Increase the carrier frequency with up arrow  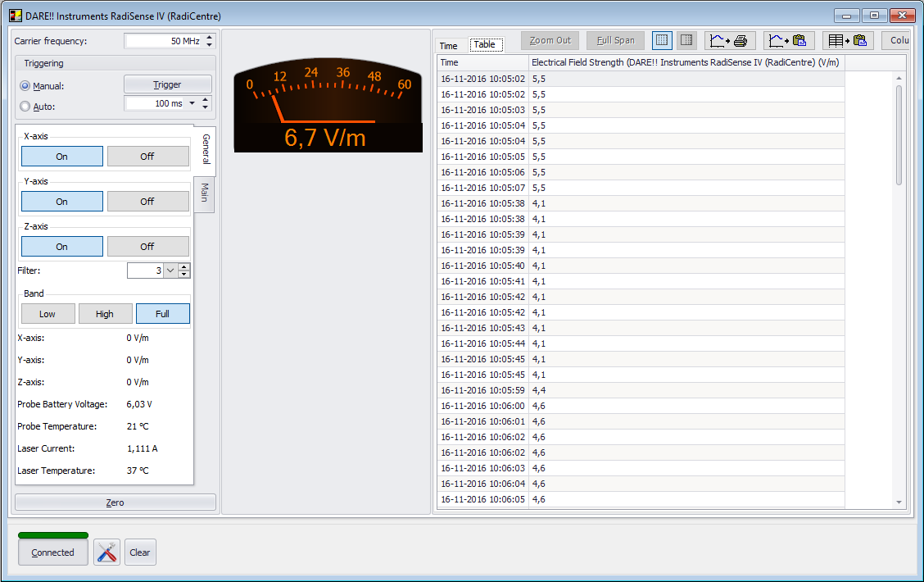coord(210,37)
